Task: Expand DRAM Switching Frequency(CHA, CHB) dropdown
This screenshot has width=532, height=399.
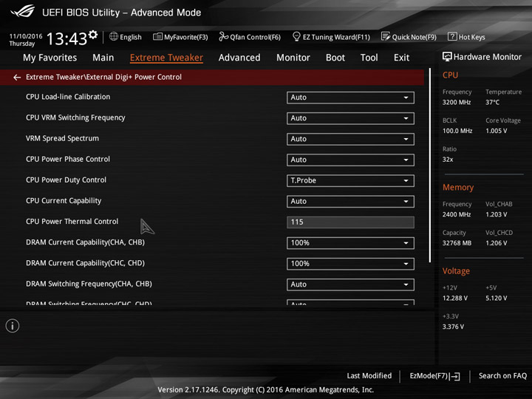Action: pyautogui.click(x=350, y=284)
